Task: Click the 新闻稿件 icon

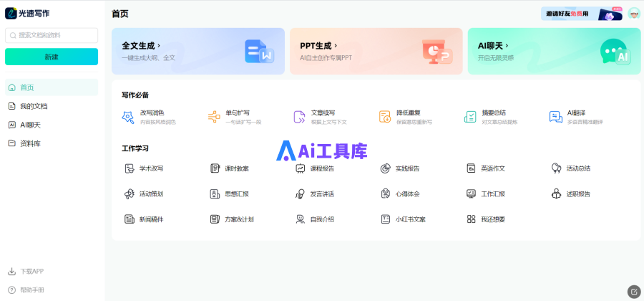Action: point(130,219)
